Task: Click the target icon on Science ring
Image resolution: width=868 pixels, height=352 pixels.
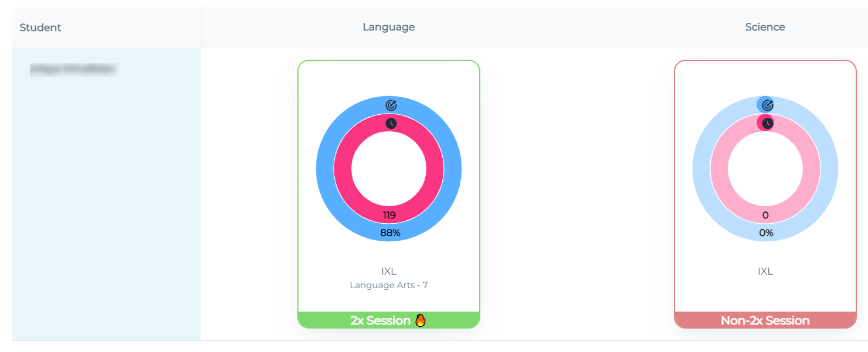Action: 767,105
